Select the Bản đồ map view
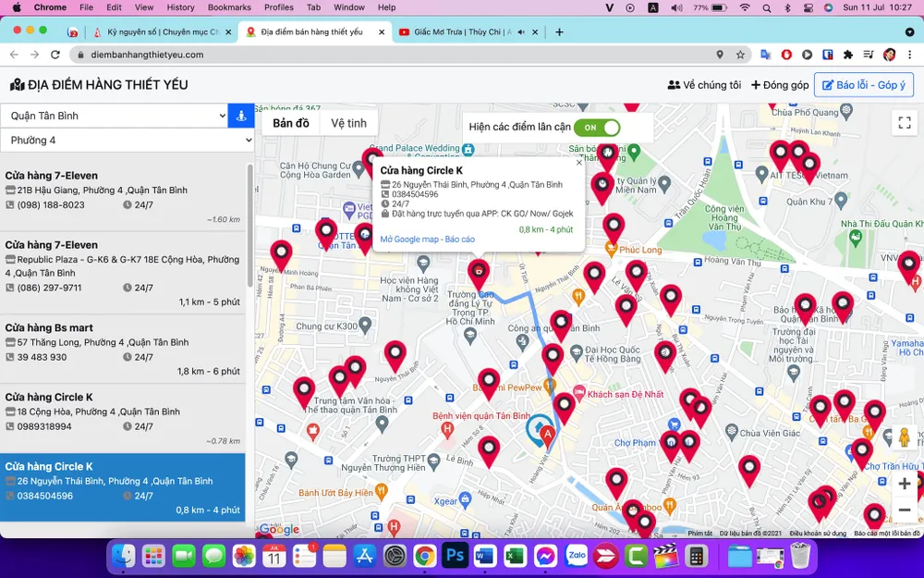924x578 pixels. [x=290, y=123]
